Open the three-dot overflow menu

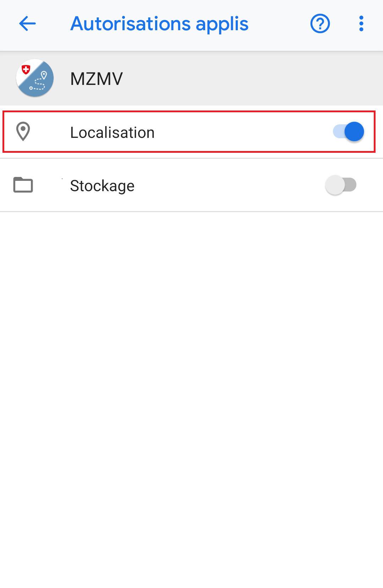(x=361, y=24)
